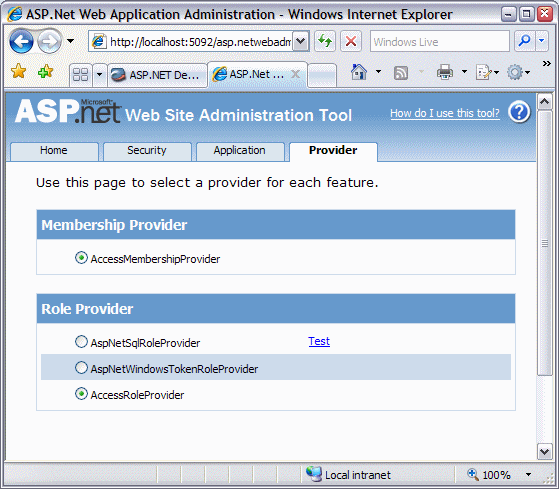
Task: Open 'How do I use this tool?' link
Action: click(x=445, y=113)
